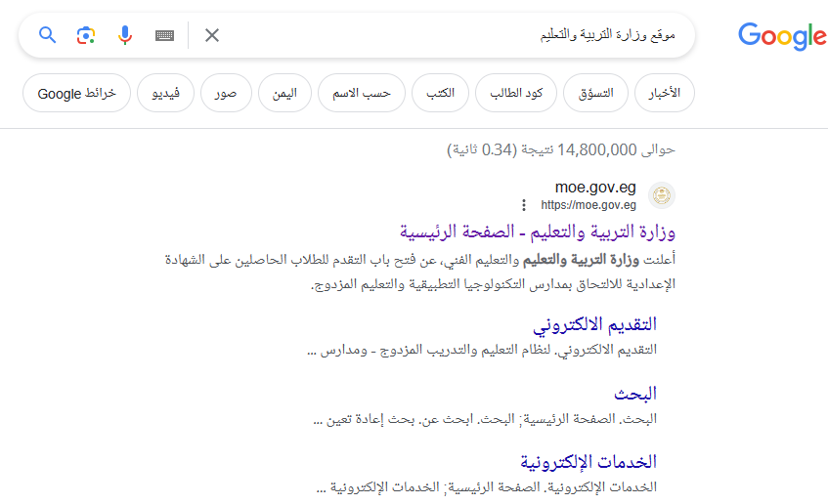828x504 pixels.
Task: Select the اليمن filter chip
Action: tap(284, 93)
